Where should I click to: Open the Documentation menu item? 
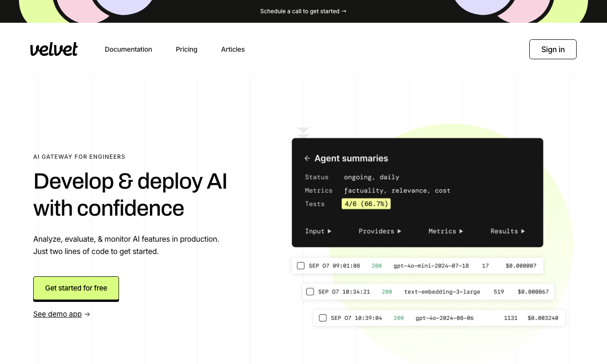click(129, 49)
